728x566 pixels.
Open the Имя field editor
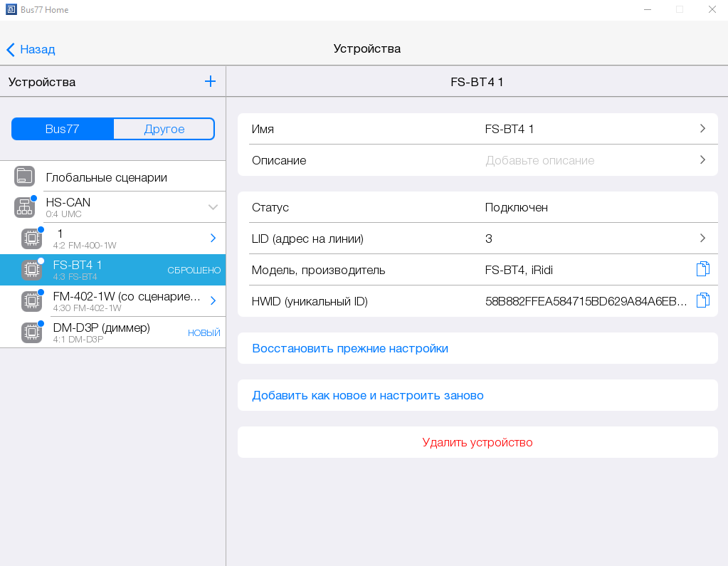(477, 129)
